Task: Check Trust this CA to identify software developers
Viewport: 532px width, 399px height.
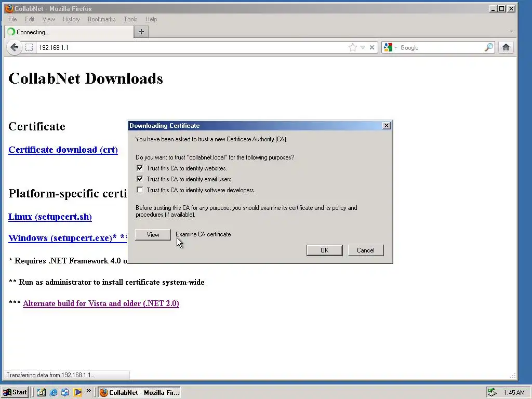Action: click(140, 190)
